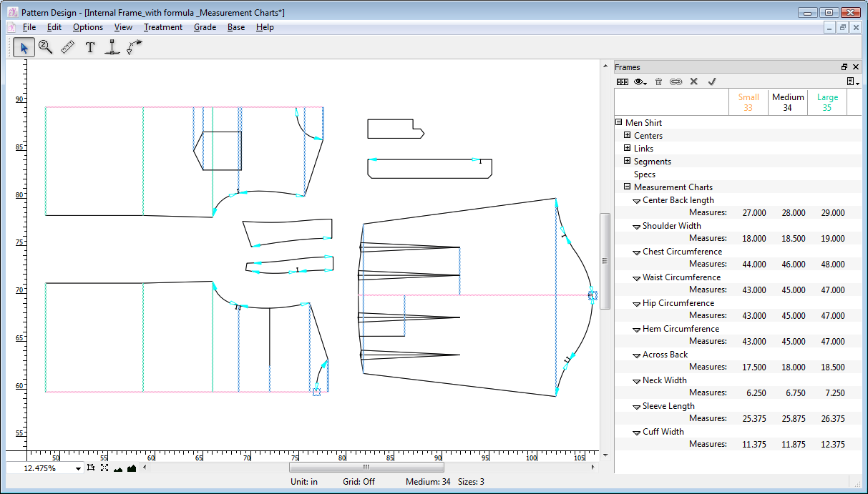Select the arrow pointer tool
This screenshot has height=494, width=868.
[x=24, y=47]
